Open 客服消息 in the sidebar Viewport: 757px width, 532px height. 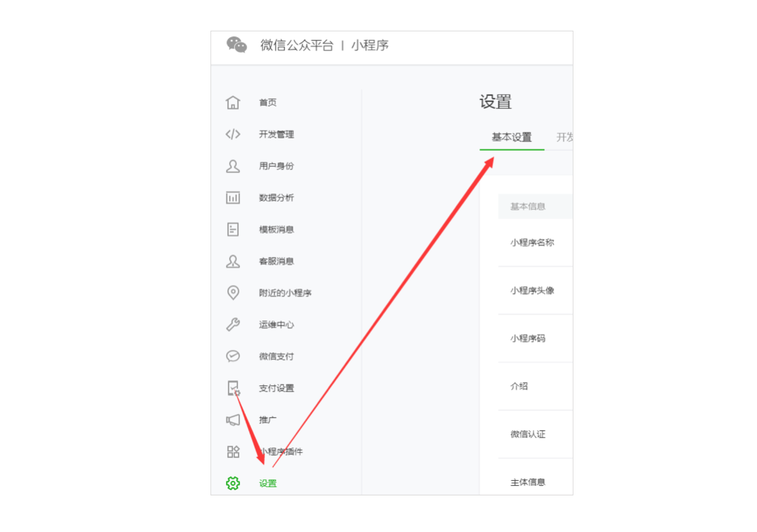click(x=276, y=262)
